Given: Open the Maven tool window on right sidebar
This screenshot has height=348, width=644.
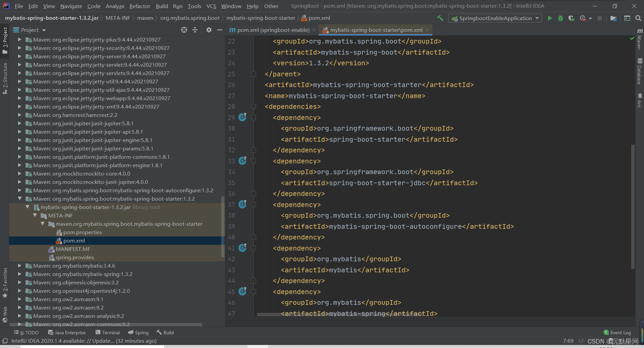Looking at the screenshot, I should pos(640,39).
